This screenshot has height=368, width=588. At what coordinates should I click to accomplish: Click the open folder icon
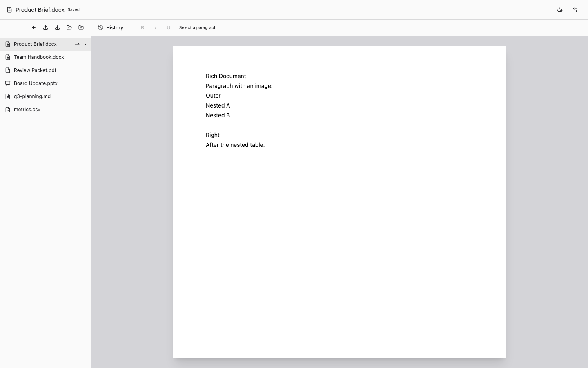click(x=69, y=28)
